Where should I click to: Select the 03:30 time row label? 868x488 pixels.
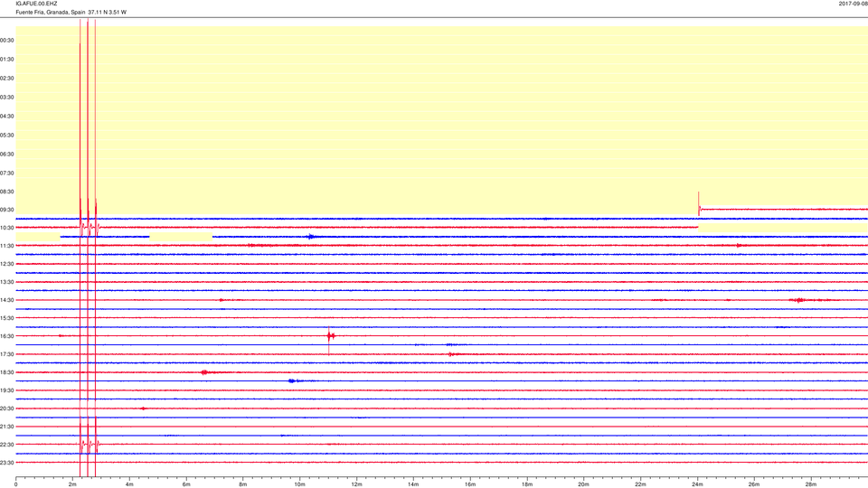click(7, 98)
